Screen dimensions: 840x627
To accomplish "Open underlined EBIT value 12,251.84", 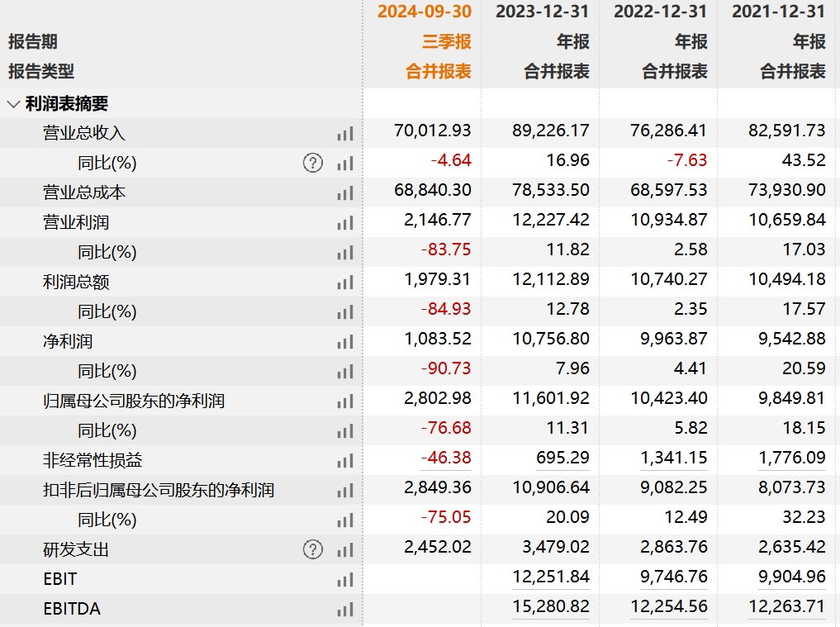I will 551,577.
